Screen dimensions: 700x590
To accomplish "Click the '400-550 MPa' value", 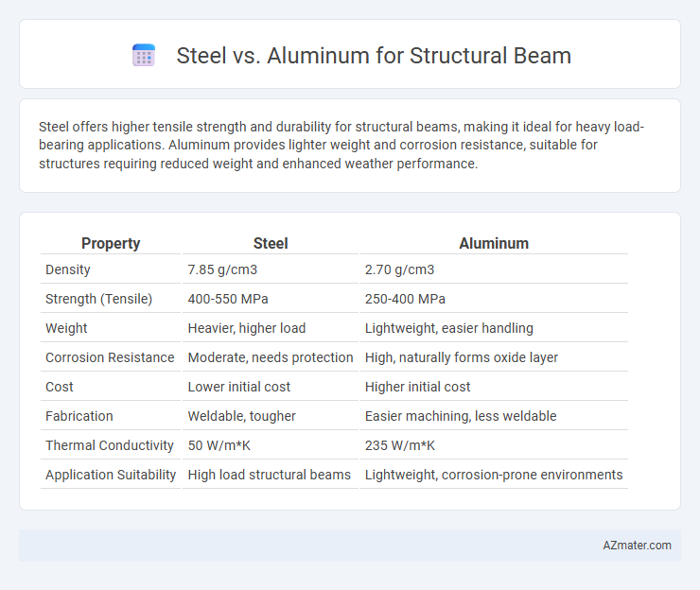I will 228,299.
